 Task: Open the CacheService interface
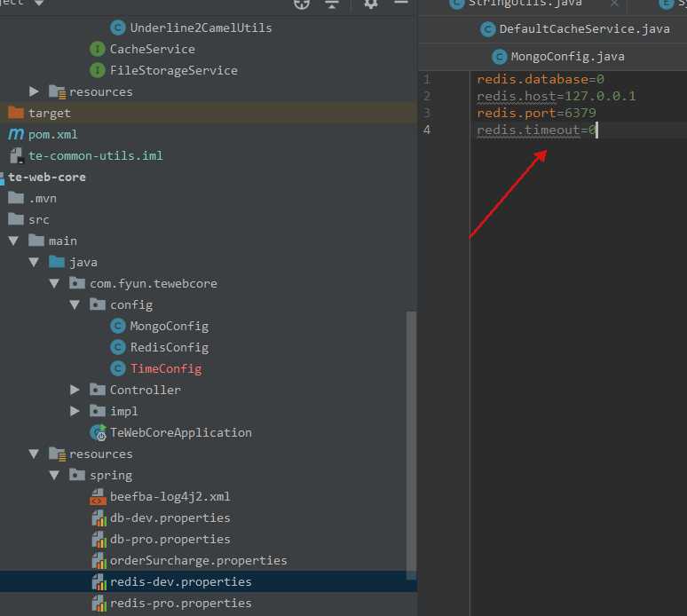pos(152,49)
